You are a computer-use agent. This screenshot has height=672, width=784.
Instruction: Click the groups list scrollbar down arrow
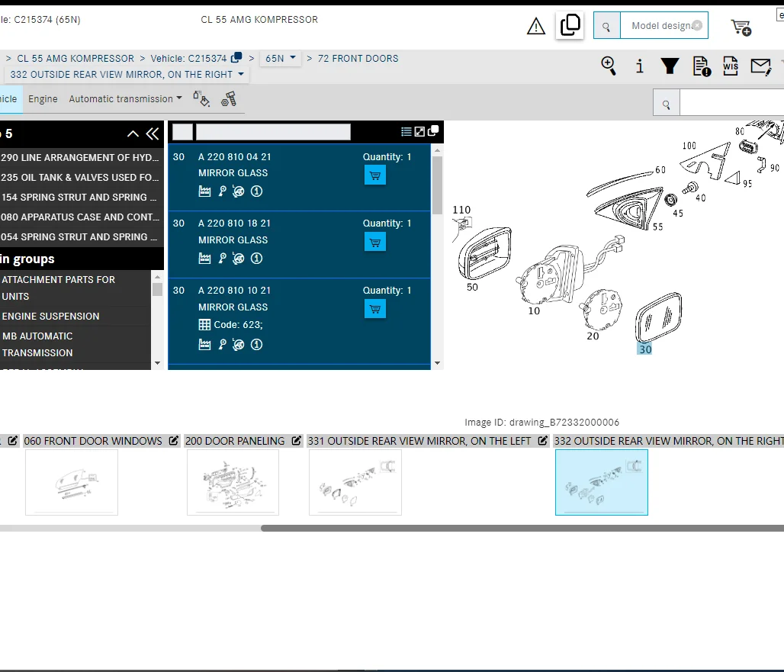(158, 363)
